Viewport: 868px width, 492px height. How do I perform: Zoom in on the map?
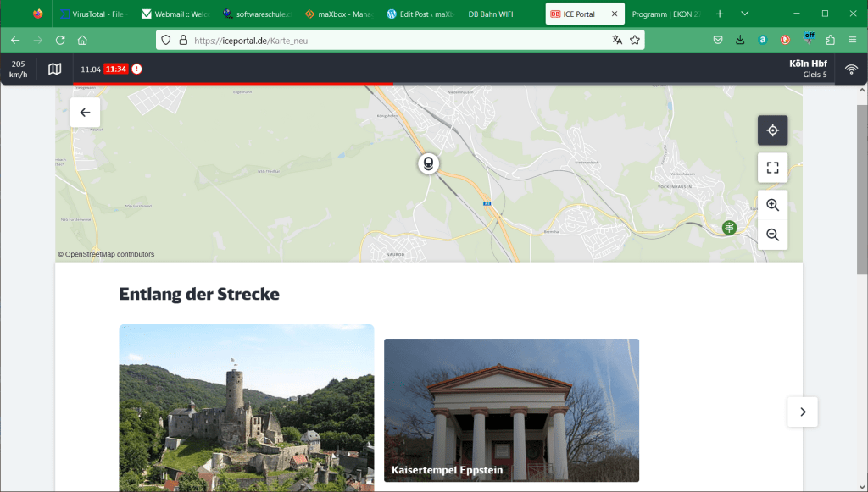pos(772,205)
